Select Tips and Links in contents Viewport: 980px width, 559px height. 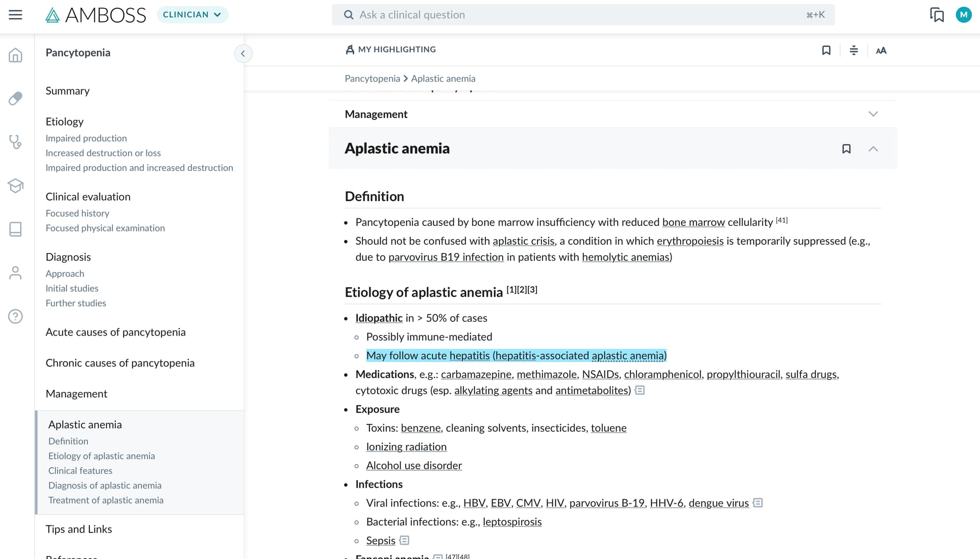[x=79, y=529]
